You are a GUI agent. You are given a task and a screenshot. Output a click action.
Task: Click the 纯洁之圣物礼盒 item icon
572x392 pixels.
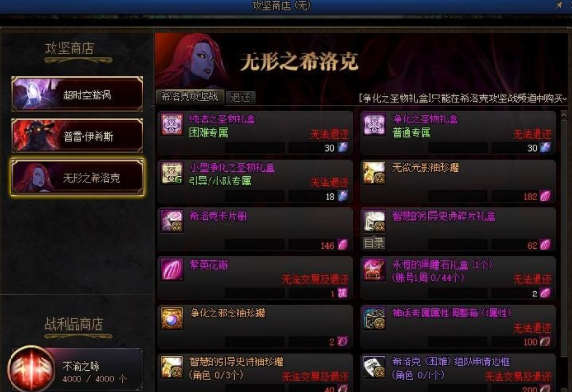pyautogui.click(x=172, y=124)
